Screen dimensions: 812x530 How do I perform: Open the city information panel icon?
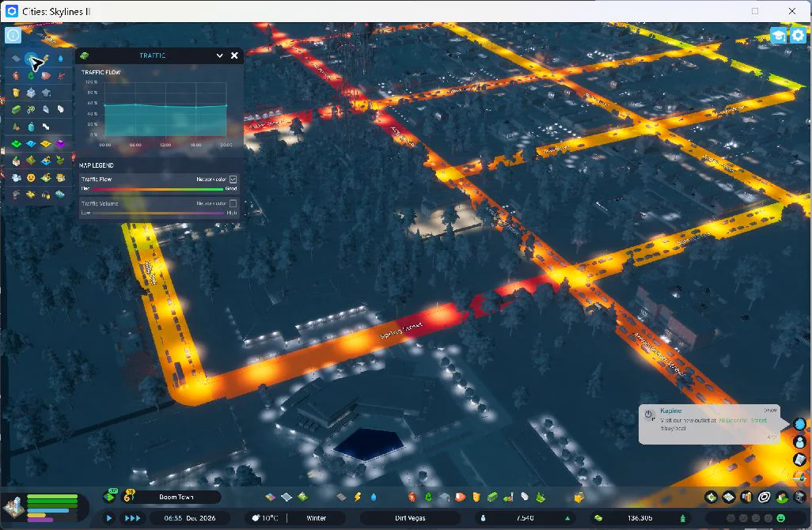point(13,35)
